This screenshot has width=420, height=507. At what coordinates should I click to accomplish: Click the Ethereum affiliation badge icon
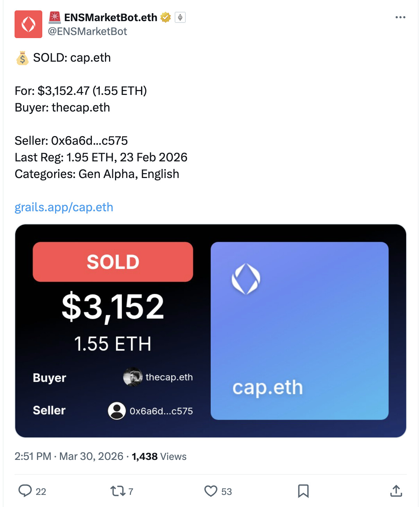tap(180, 17)
